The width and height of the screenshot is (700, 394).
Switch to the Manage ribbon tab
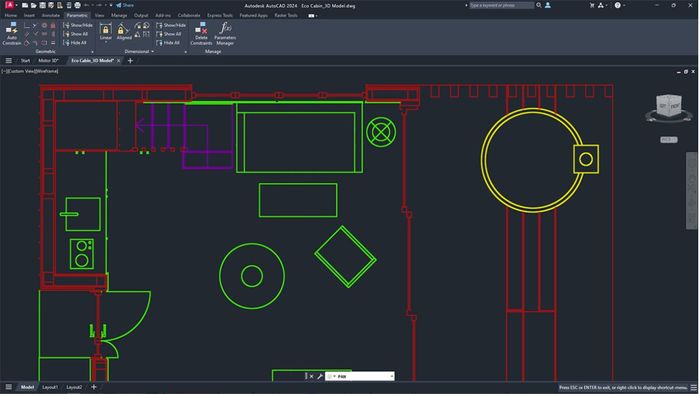point(119,15)
